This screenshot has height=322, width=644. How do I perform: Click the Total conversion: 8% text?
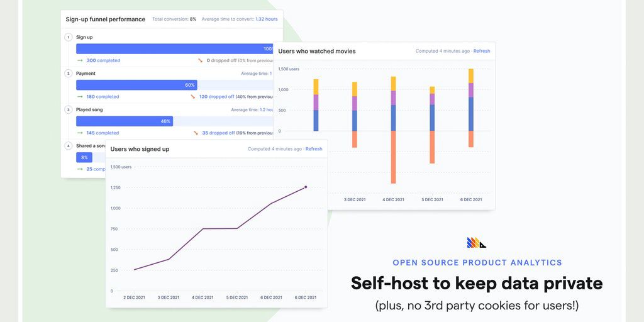[x=174, y=19]
